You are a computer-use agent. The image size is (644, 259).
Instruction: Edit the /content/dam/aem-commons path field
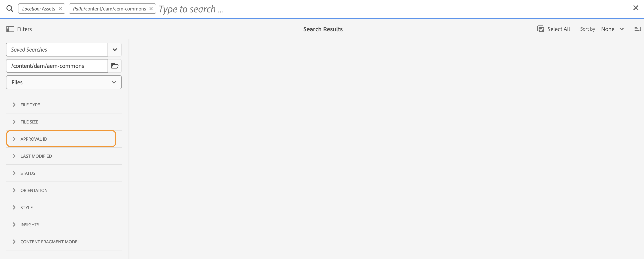tap(57, 66)
